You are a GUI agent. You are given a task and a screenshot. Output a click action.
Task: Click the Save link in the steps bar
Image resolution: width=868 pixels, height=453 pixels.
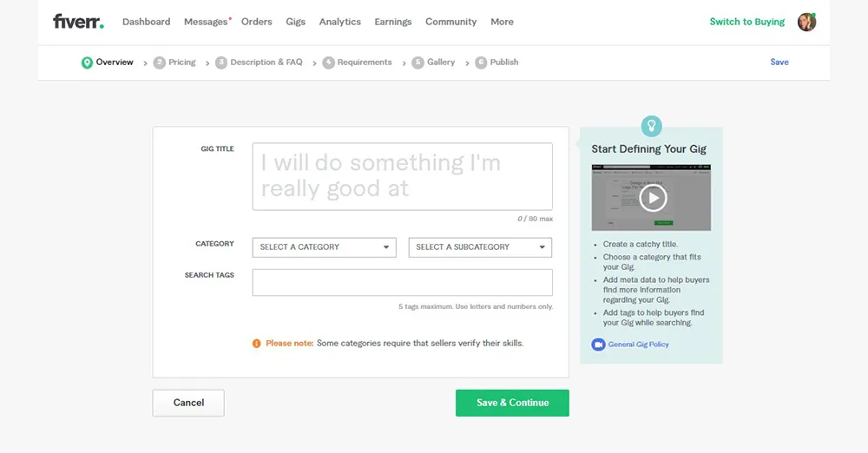(779, 62)
